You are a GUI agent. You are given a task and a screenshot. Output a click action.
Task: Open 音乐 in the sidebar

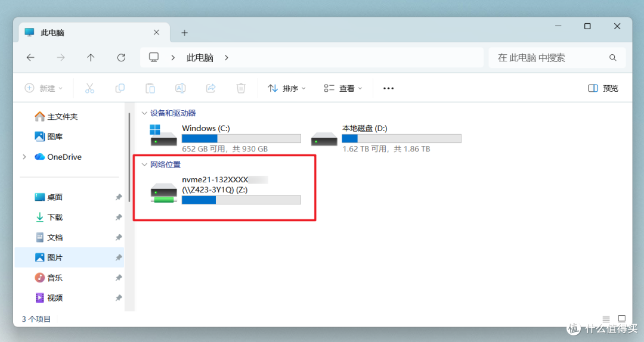[x=49, y=278]
